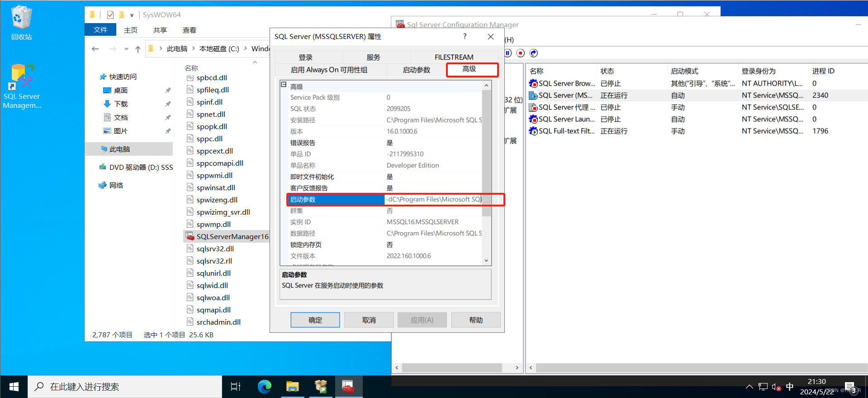868x398 pixels.
Task: Open the Explorer recent locations dropdown
Action: click(x=126, y=49)
